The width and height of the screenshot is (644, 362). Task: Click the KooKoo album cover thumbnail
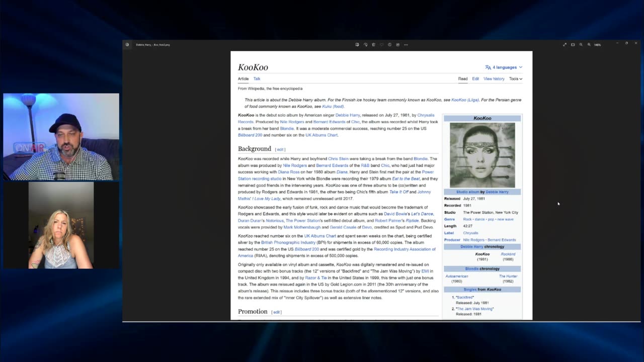pos(482,155)
